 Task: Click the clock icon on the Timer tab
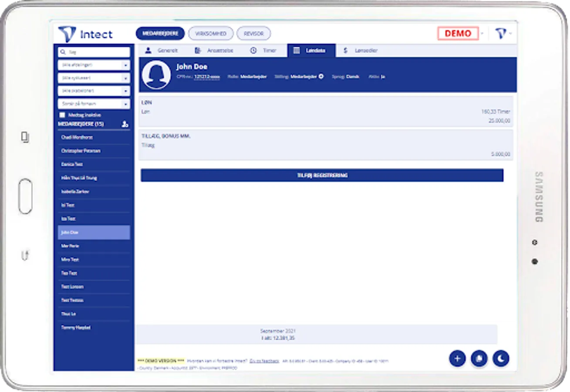(253, 51)
